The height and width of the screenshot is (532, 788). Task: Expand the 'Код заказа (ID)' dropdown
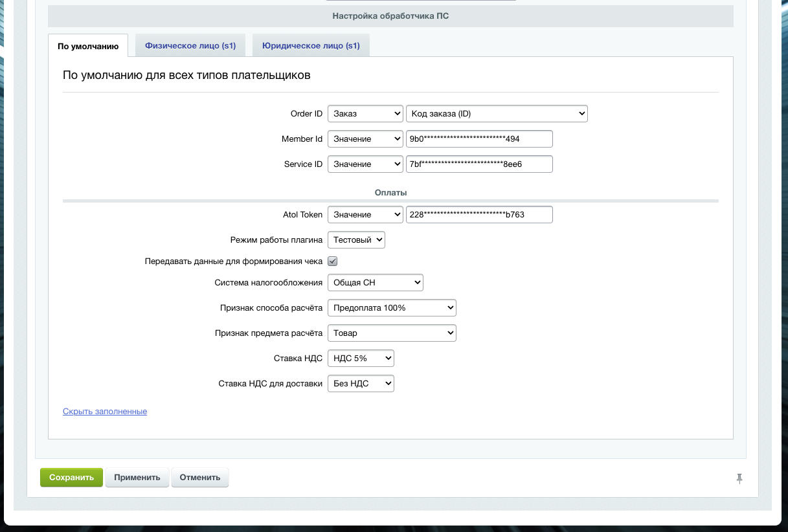(496, 114)
